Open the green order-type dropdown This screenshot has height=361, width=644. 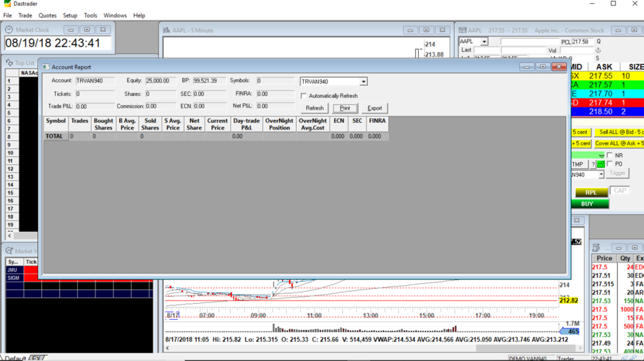[x=601, y=156]
